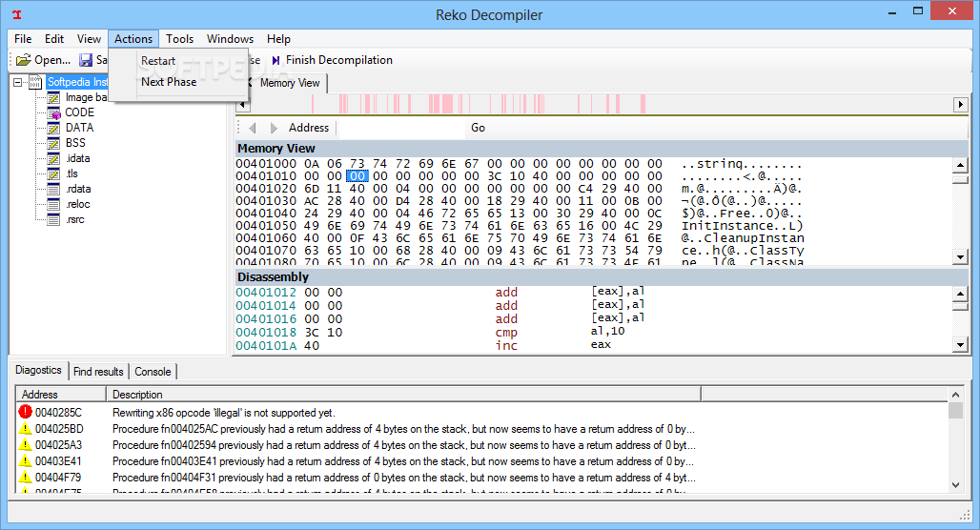Screen dimensions: 980x530
Task: Click the BSS segment icon
Action: [x=53, y=143]
